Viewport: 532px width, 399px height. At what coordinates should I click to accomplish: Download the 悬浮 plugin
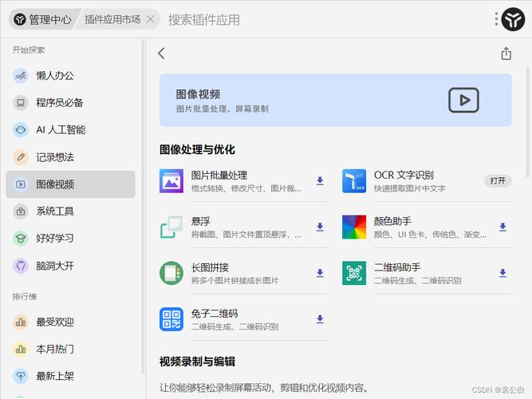tap(320, 227)
